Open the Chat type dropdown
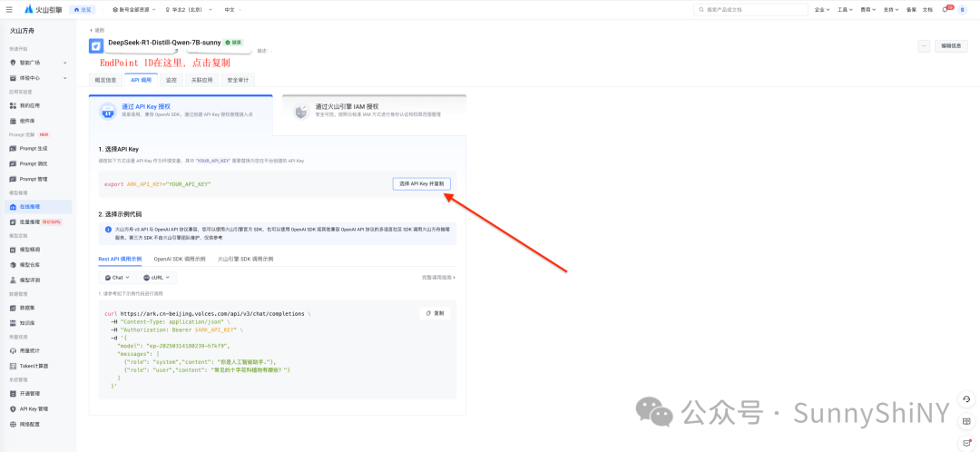Image resolution: width=980 pixels, height=452 pixels. point(117,277)
